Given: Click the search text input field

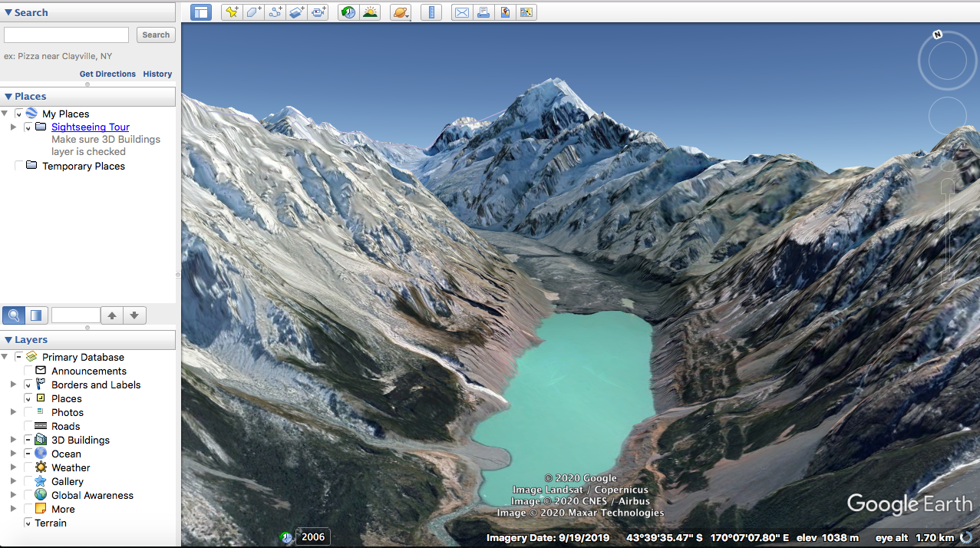Looking at the screenshot, I should point(67,35).
